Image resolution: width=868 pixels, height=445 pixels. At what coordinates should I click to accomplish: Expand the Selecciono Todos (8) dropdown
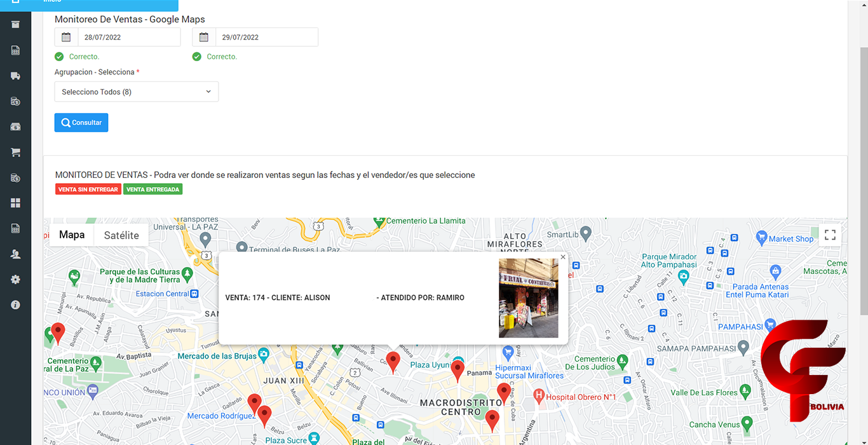(137, 92)
